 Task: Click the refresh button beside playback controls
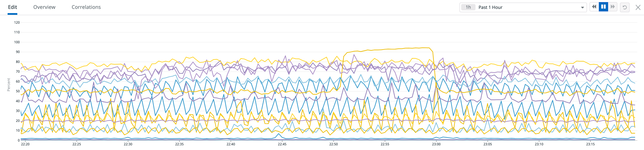point(625,7)
